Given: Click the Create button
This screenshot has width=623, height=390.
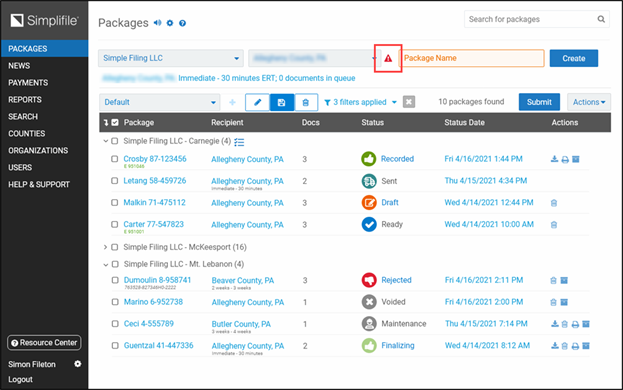Looking at the screenshot, I should [574, 58].
